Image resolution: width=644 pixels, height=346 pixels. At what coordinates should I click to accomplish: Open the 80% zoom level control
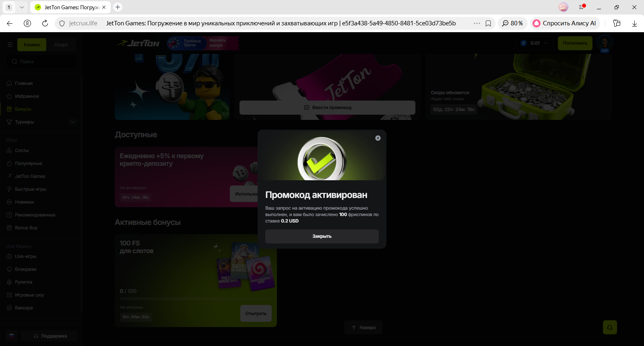pyautogui.click(x=512, y=23)
